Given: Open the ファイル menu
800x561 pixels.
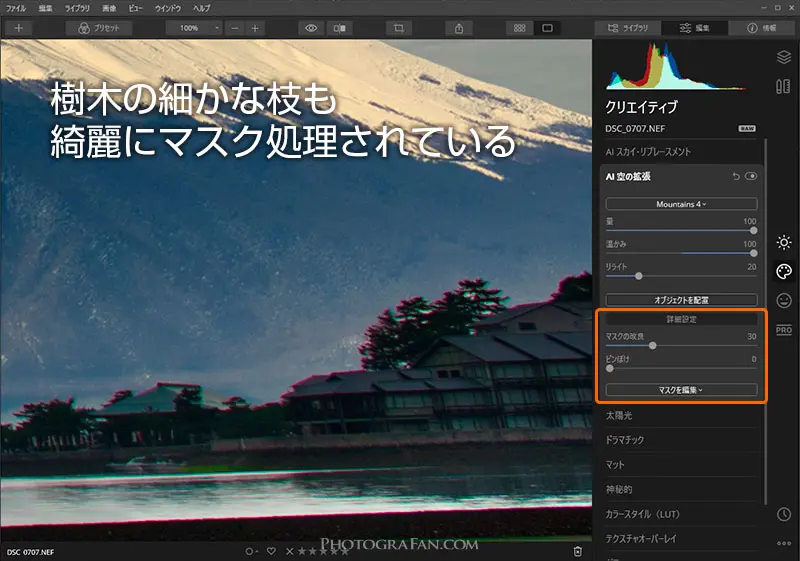Looking at the screenshot, I should (16, 8).
